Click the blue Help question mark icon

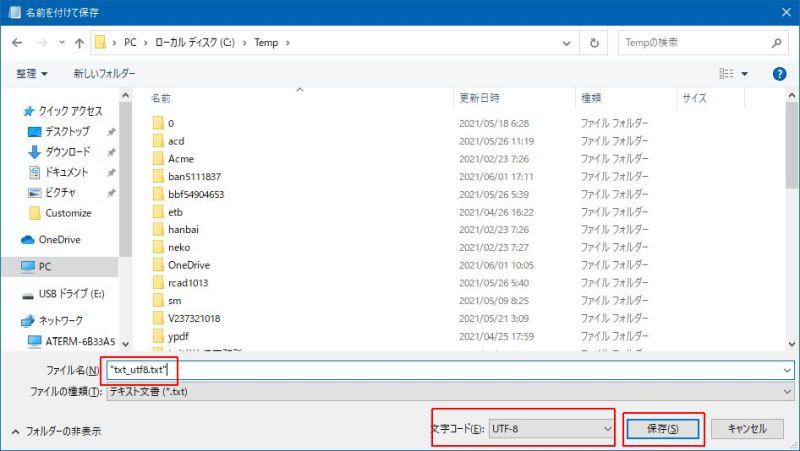pos(779,73)
